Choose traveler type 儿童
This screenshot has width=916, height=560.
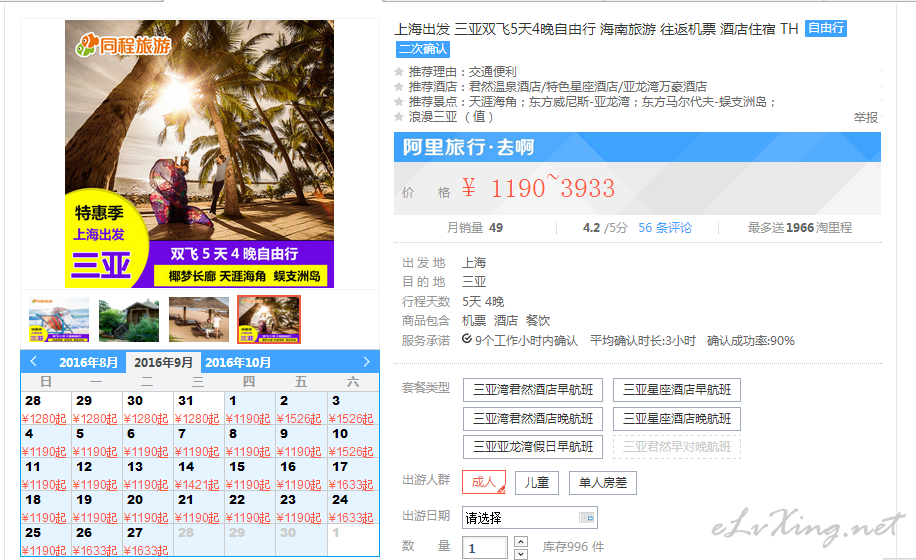tap(536, 482)
